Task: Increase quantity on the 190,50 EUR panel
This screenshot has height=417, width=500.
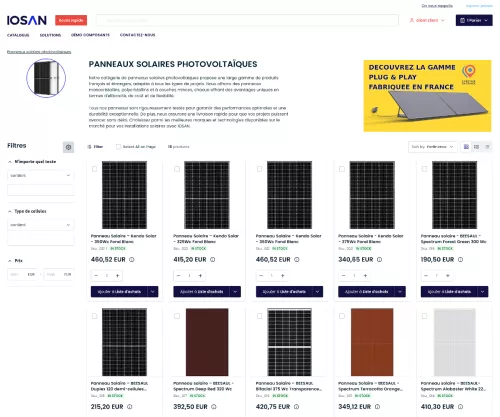Action: click(x=448, y=276)
